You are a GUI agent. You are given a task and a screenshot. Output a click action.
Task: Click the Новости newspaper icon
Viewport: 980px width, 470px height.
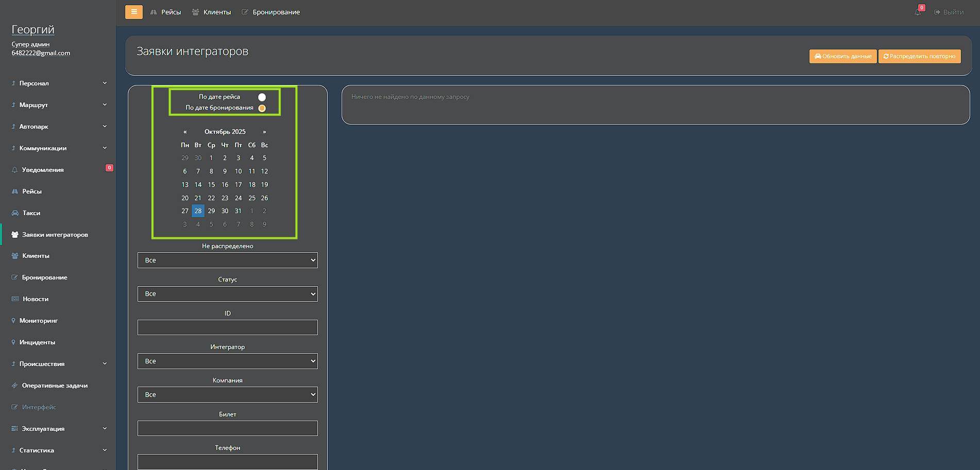tap(15, 299)
